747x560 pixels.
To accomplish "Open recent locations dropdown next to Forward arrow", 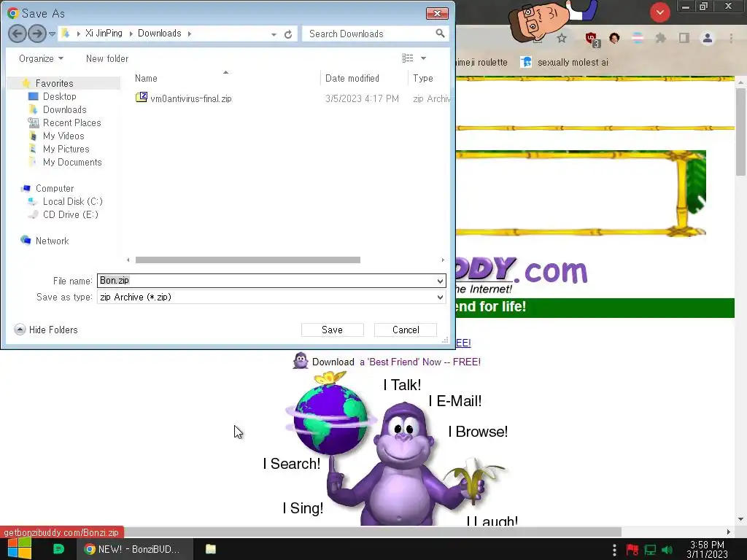I will tap(52, 34).
